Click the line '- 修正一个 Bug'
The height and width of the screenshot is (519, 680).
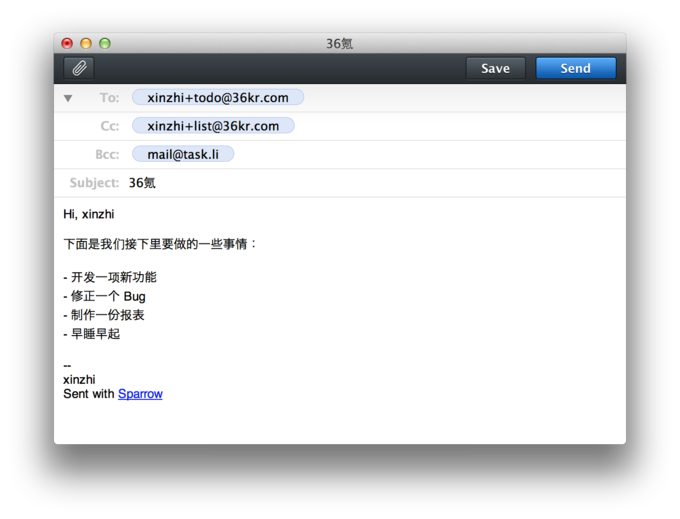click(104, 296)
